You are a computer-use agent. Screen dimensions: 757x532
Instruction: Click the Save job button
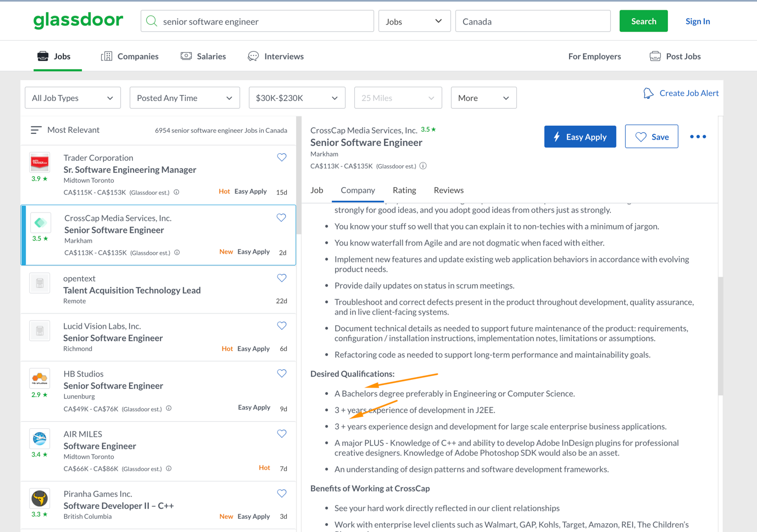tap(652, 137)
